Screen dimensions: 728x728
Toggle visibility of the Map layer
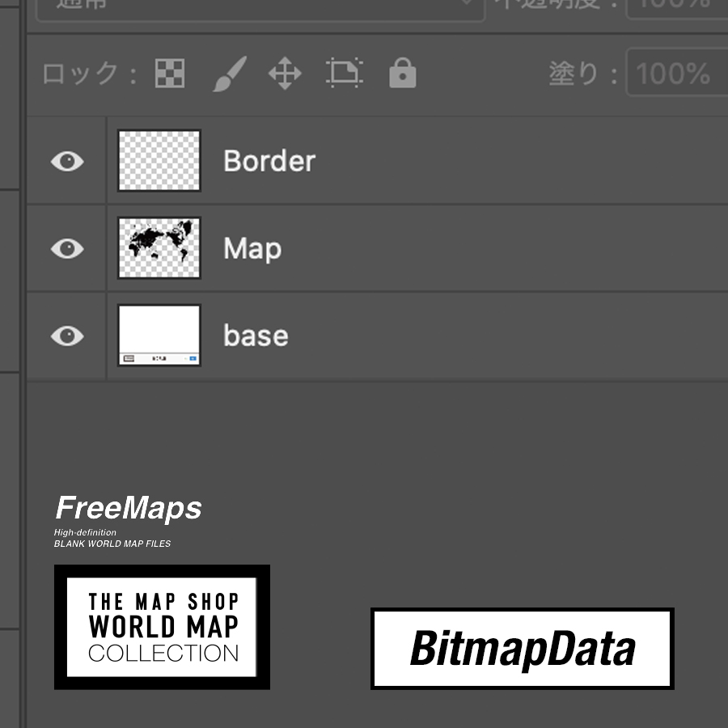pos(67,248)
